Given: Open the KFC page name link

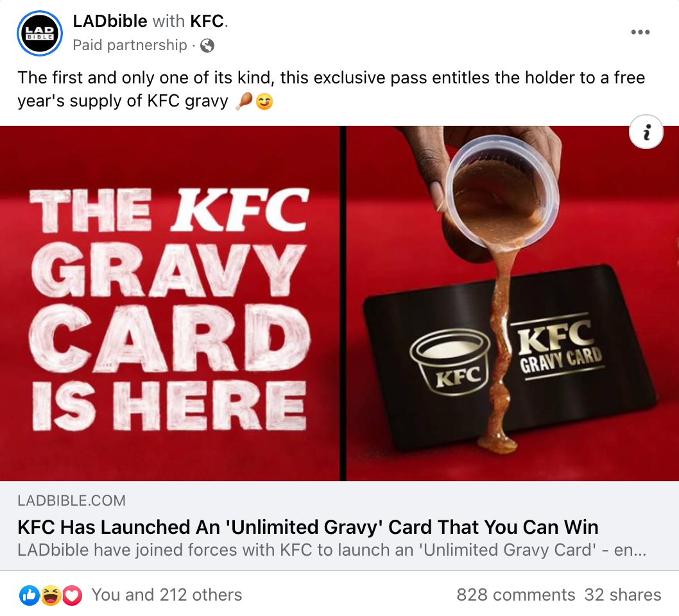Looking at the screenshot, I should pos(207,21).
